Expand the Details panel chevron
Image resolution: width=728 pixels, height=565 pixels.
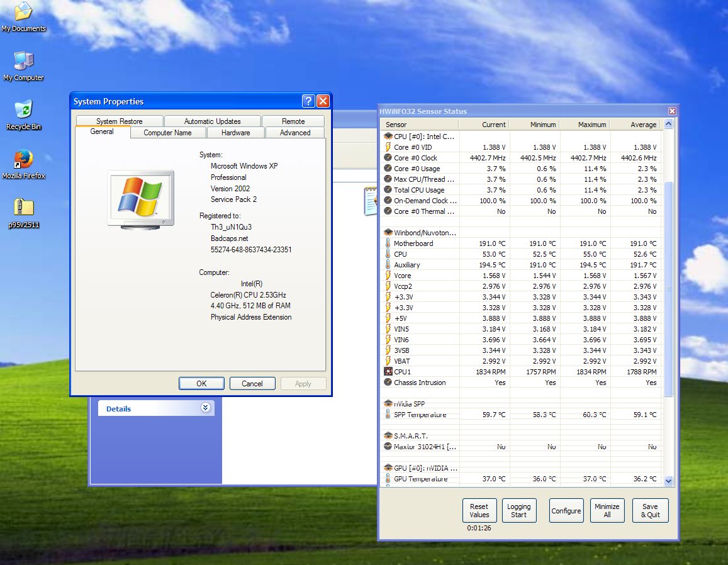coord(205,408)
